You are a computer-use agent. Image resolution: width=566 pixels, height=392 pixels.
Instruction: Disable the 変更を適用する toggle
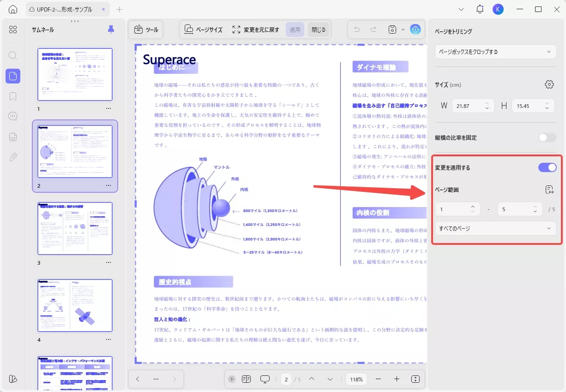click(x=547, y=167)
